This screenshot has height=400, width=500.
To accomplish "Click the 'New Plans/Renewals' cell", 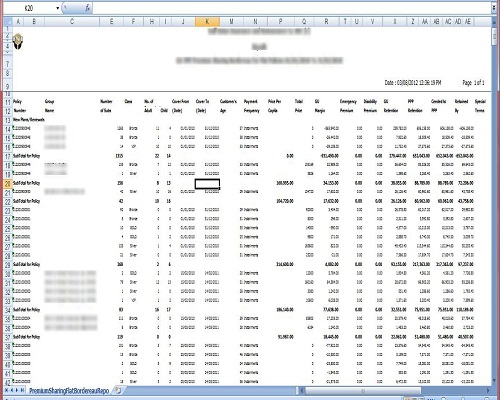I will pyautogui.click(x=29, y=119).
